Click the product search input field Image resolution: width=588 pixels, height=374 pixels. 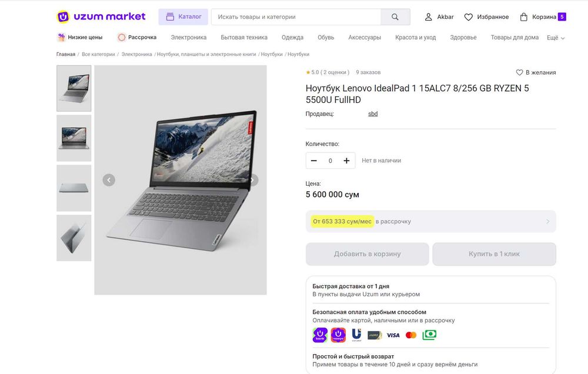[x=296, y=17]
